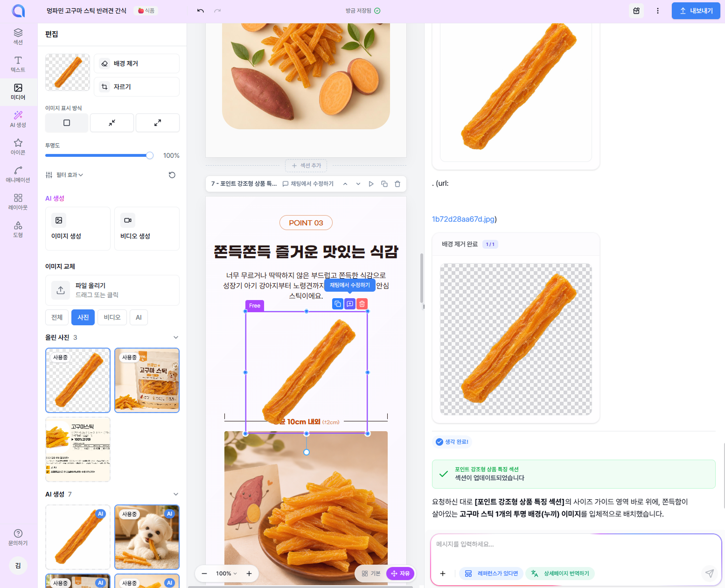Viewport: 725px width, 588px height.
Task: Select the shrink-to-fit image display mode
Action: pyautogui.click(x=112, y=123)
